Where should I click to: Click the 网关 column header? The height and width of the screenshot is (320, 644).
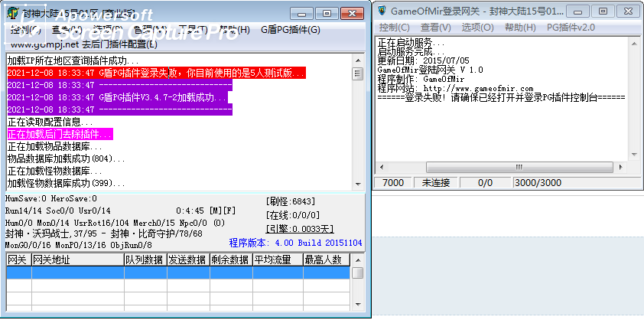(19, 260)
